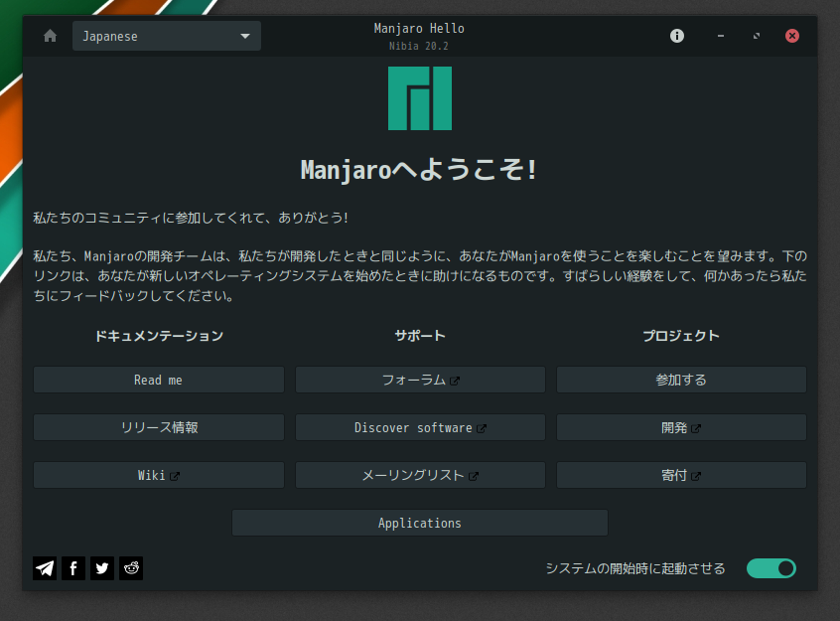
Task: Click the サポート heading
Action: click(420, 336)
